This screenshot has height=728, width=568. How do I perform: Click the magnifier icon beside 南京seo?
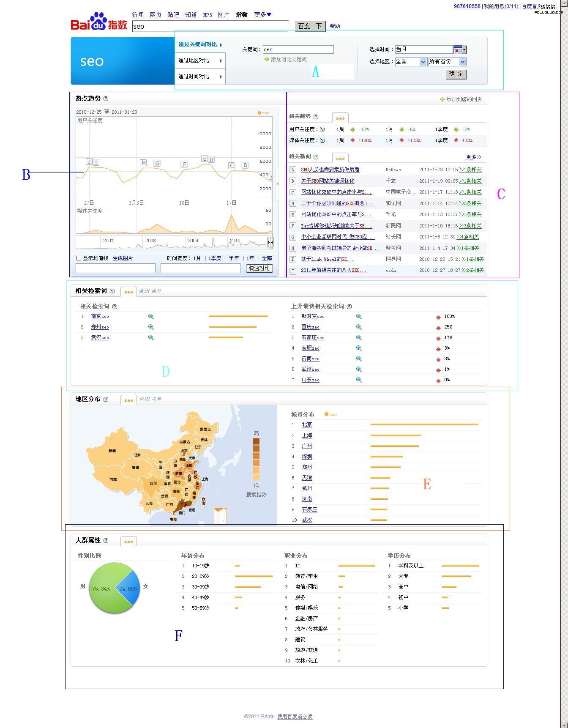pyautogui.click(x=151, y=317)
